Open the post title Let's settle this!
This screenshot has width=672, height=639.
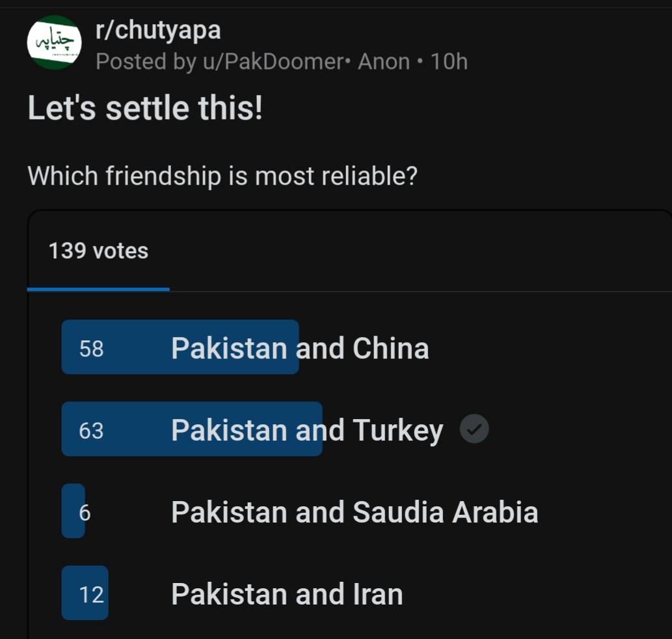(145, 107)
